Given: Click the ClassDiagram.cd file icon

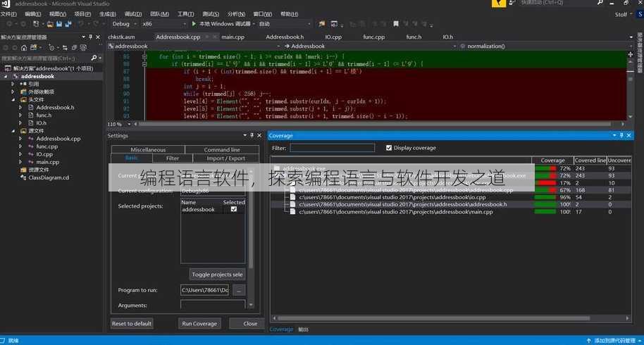Looking at the screenshot, I should (x=23, y=177).
